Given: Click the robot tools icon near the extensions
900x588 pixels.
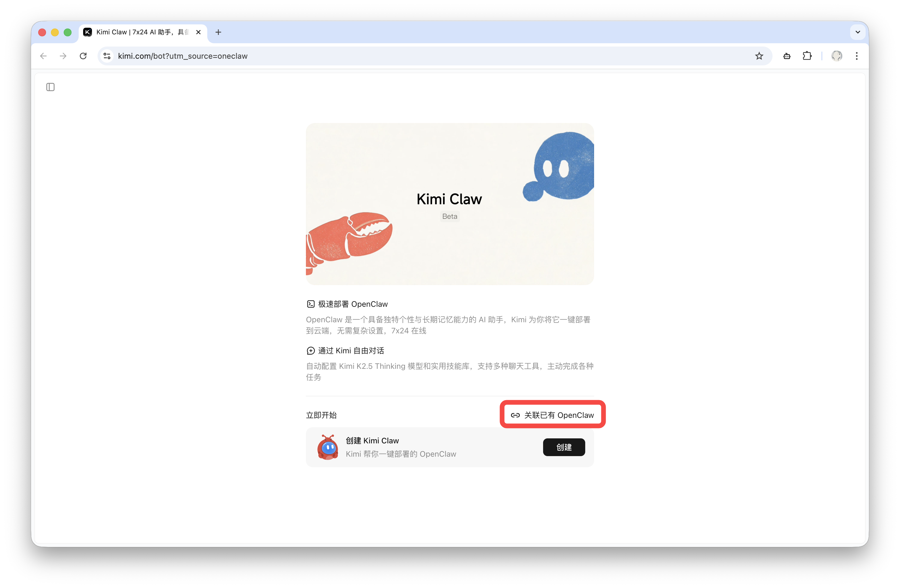Looking at the screenshot, I should (787, 56).
